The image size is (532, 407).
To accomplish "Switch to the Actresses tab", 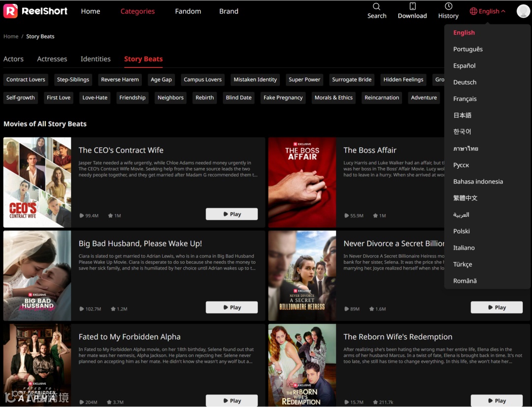I will point(52,59).
